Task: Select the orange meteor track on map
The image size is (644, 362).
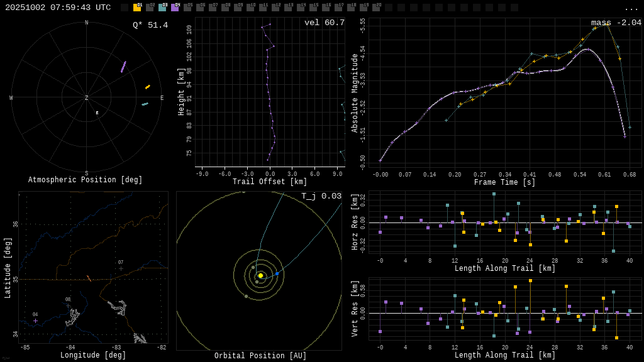Action: 89,278
